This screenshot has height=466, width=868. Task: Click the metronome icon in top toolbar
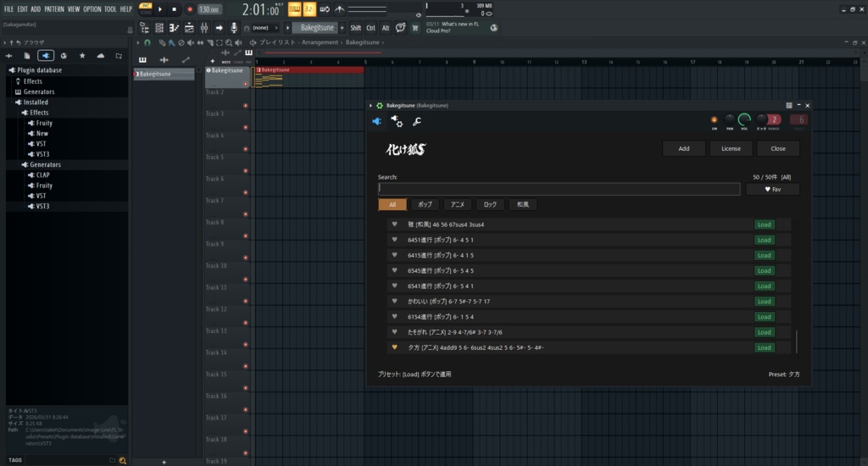(339, 8)
